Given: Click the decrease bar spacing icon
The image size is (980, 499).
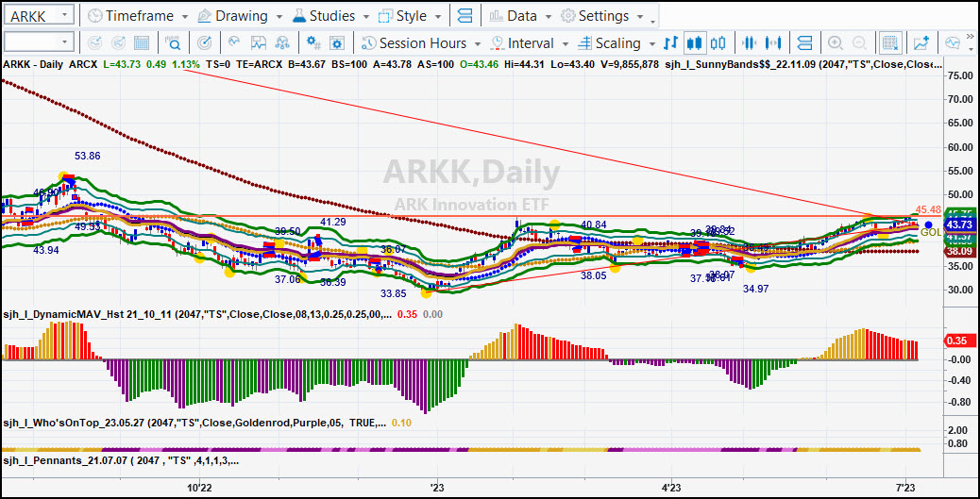Looking at the screenshot, I should 749,43.
